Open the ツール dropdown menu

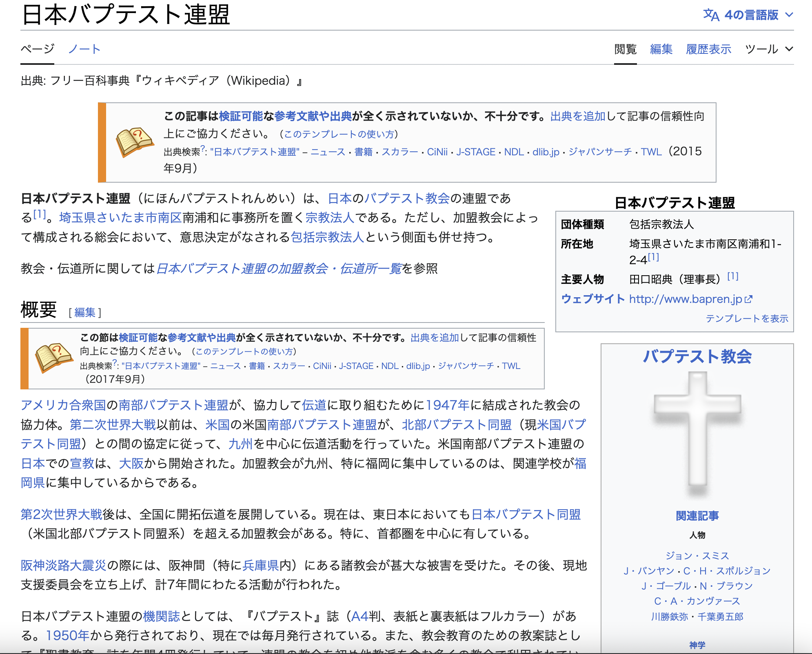click(769, 49)
